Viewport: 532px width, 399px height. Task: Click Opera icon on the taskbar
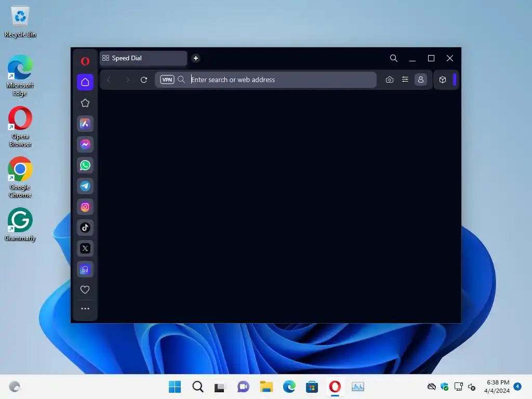tap(335, 387)
